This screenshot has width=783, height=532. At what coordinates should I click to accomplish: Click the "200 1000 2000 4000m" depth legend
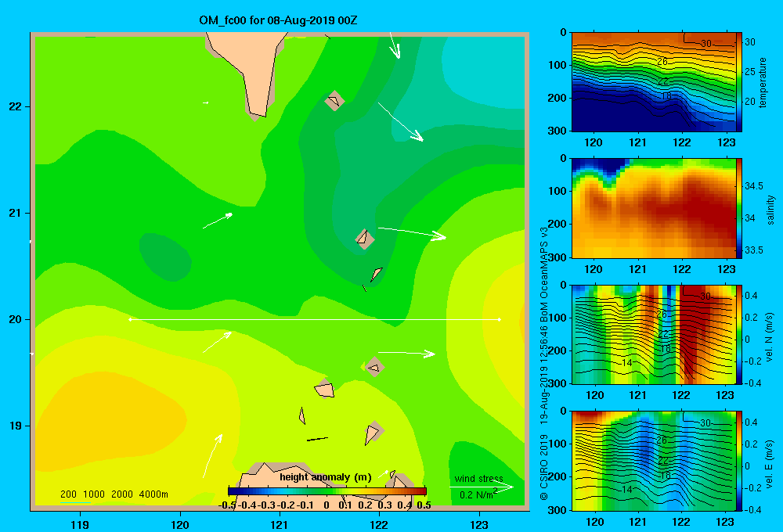click(x=114, y=494)
